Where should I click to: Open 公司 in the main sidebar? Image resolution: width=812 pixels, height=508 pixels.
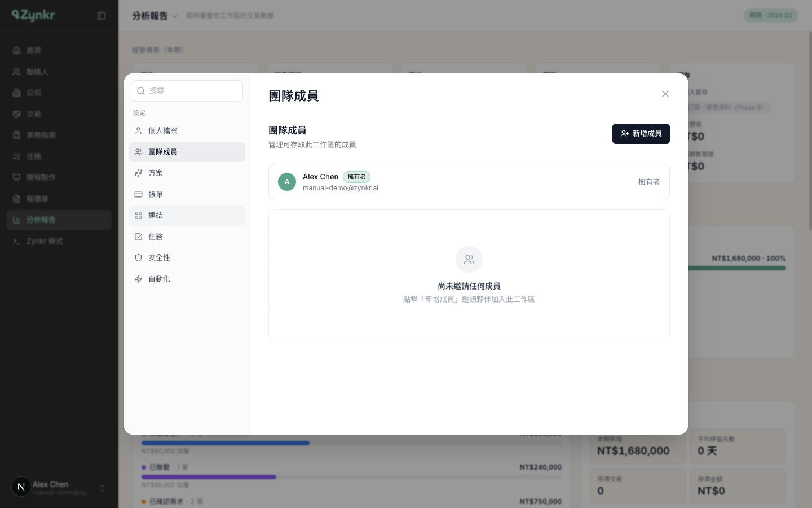pos(59,93)
